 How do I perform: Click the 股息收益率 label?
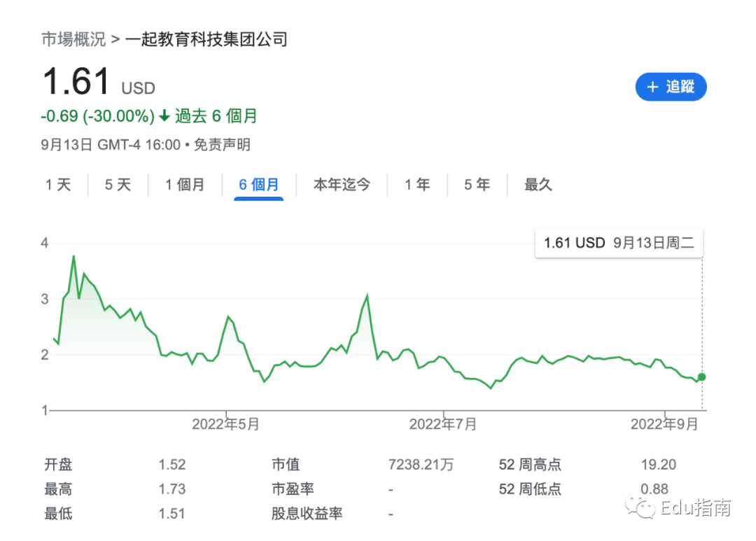pos(307,514)
